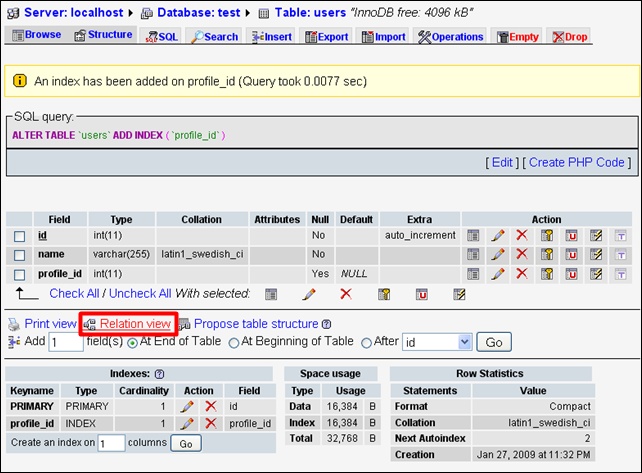Select the After field radio button
The image size is (642, 473).
(366, 343)
